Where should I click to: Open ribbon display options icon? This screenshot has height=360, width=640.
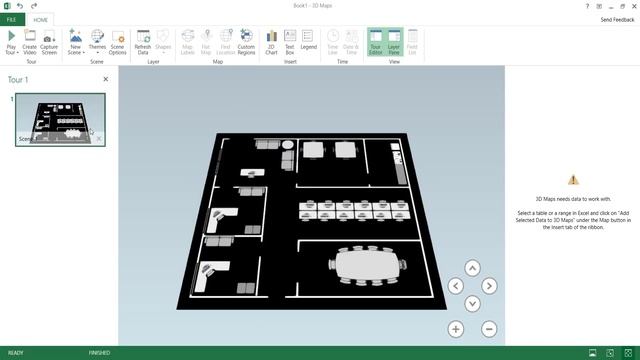tap(599, 6)
